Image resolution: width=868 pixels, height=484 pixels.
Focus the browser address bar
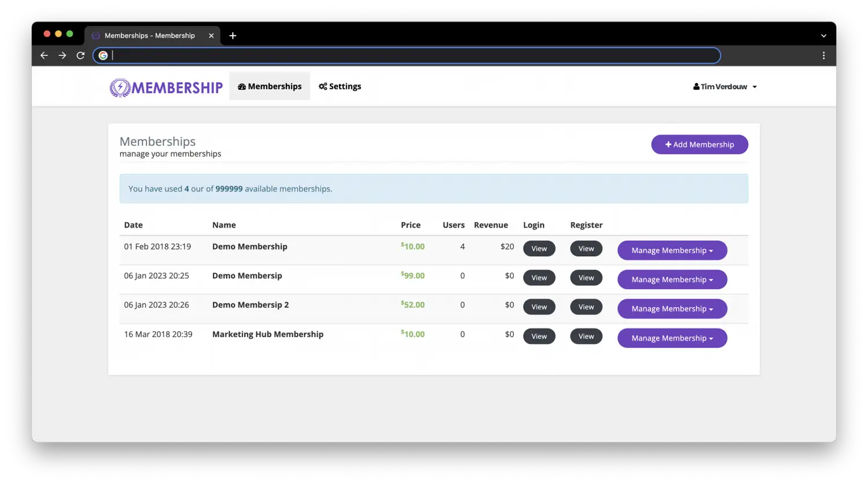[405, 56]
